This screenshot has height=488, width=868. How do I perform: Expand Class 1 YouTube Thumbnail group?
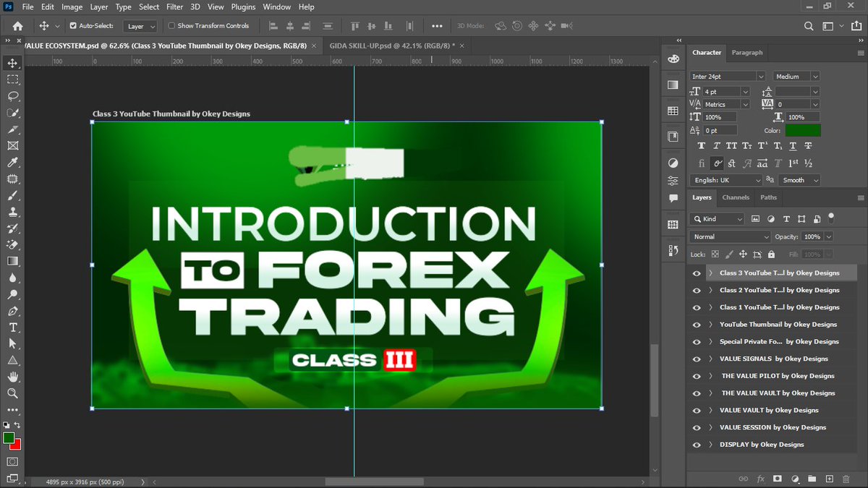coord(711,307)
